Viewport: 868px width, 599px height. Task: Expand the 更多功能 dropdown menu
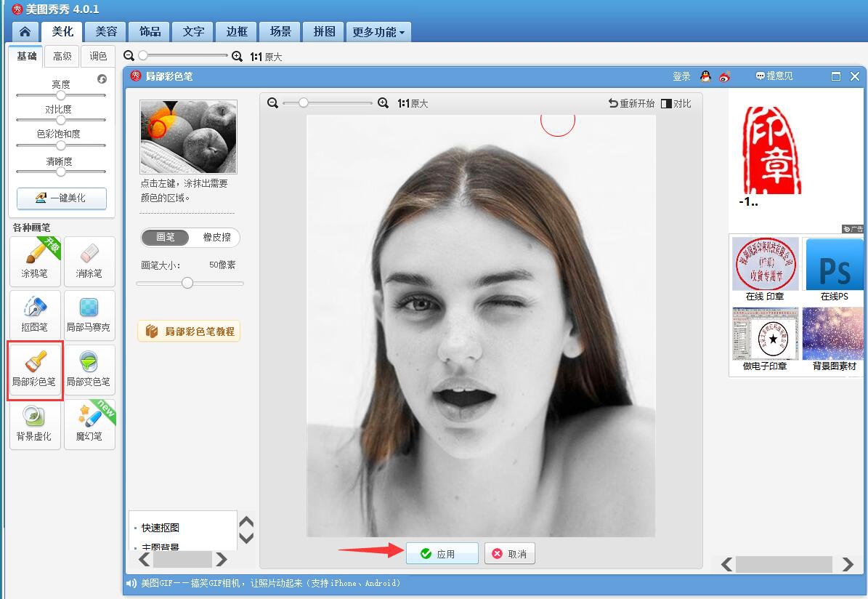[x=378, y=32]
